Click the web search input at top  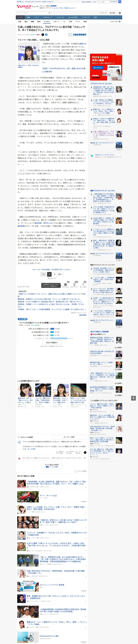(103, 2)
